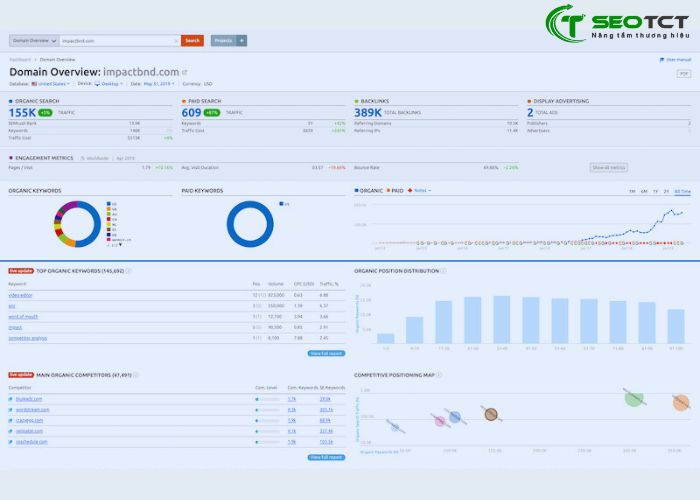
Task: Switch the trend chart to 6M range
Action: pos(644,192)
